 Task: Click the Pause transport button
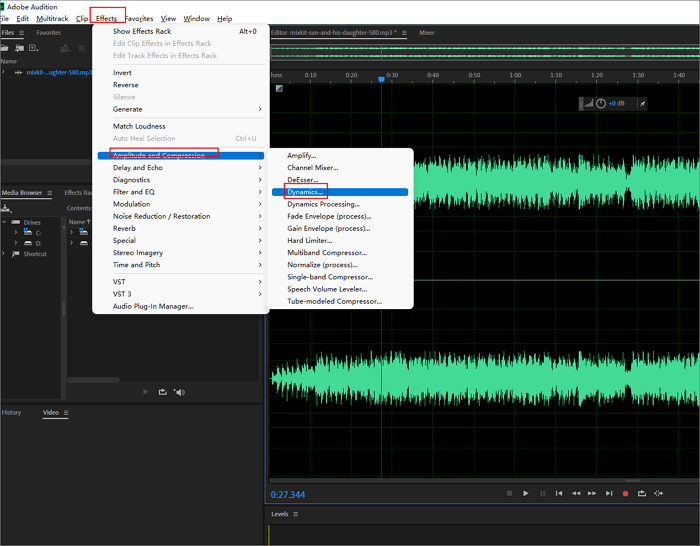[542, 493]
